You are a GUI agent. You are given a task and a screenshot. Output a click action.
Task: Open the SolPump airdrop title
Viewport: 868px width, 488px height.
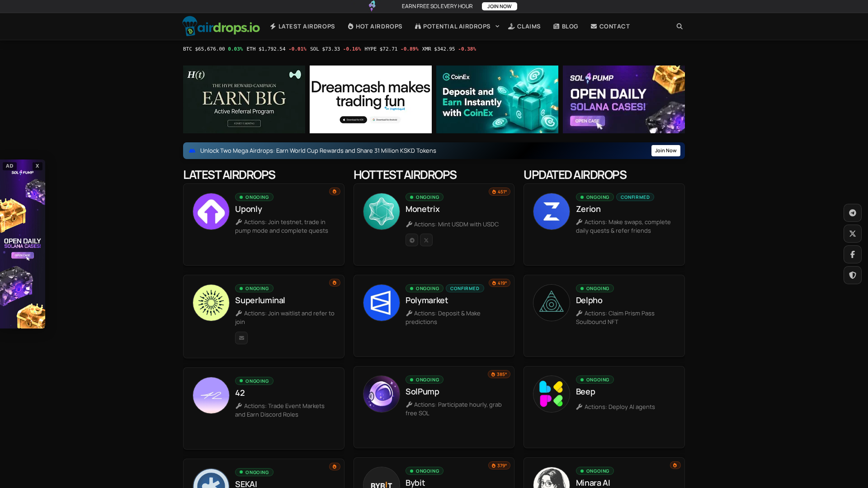(x=422, y=392)
